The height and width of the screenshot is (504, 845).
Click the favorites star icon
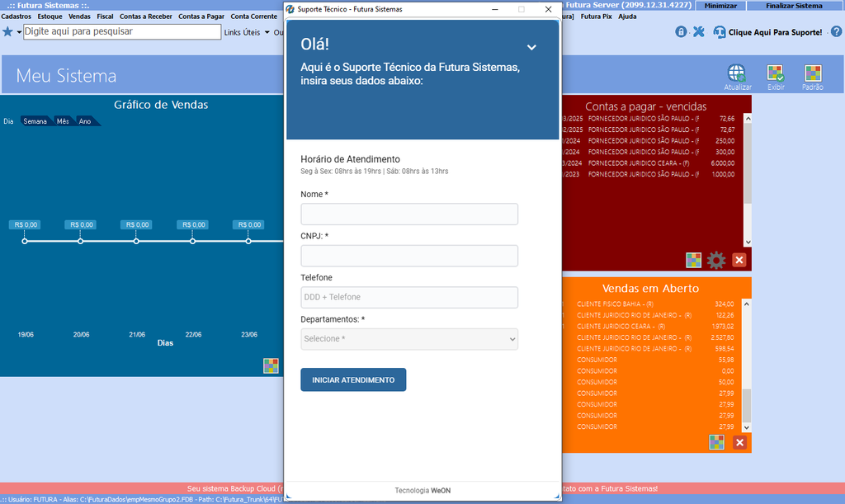point(7,32)
